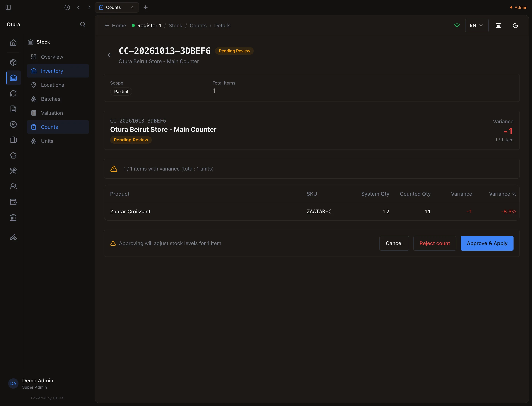Click the sidebar search magnifier icon

(x=83, y=24)
